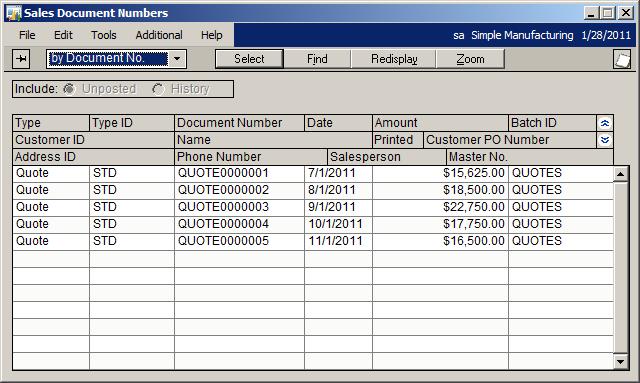Select the Unposted radio button
Screen dimensions: 640x383
click(69, 89)
